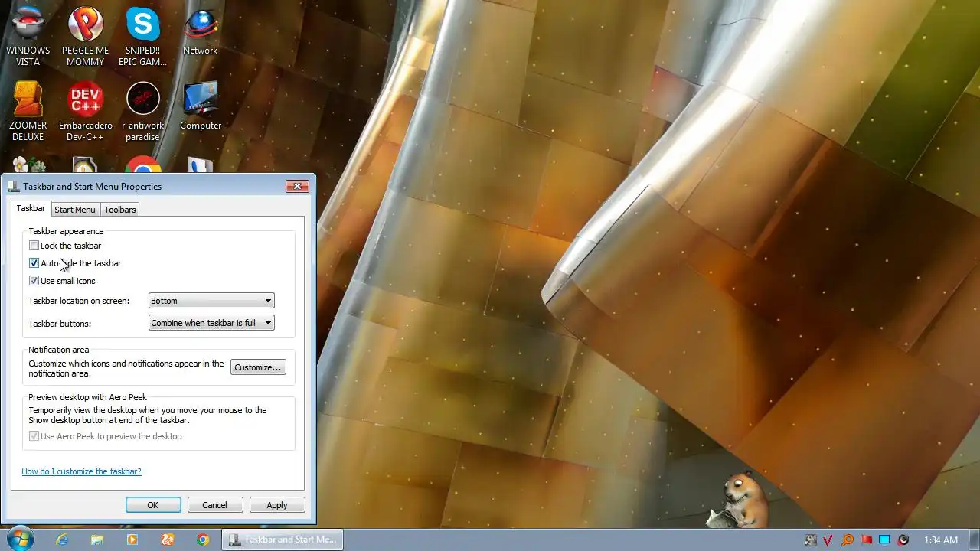Open the PEGGLE ME MOMMY desktop icon

[x=86, y=37]
